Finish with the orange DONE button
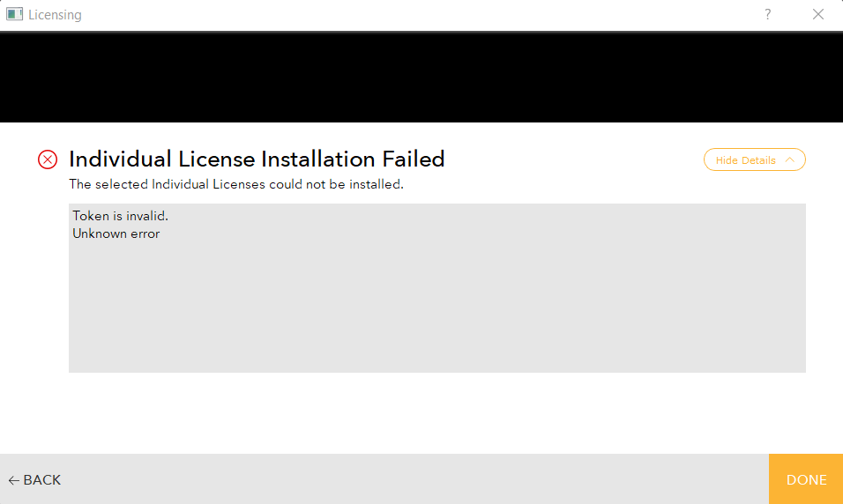Image resolution: width=843 pixels, height=504 pixels. tap(806, 479)
